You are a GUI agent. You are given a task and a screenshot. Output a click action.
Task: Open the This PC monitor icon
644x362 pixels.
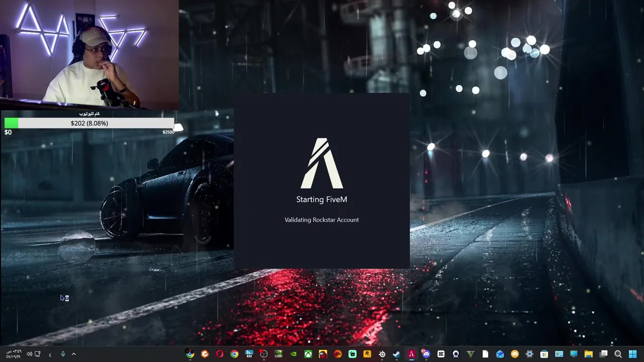tap(574, 354)
